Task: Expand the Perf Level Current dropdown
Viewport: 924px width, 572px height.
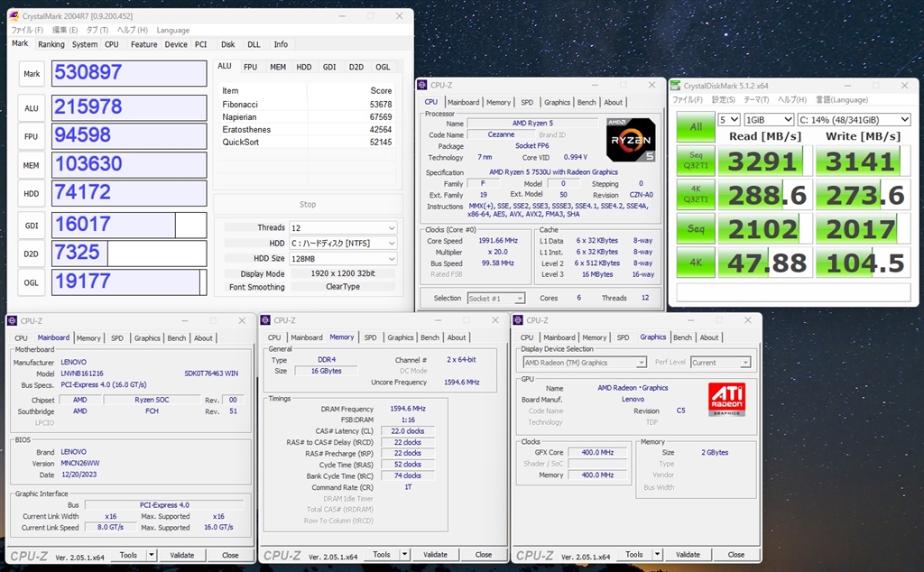Action: tap(720, 363)
